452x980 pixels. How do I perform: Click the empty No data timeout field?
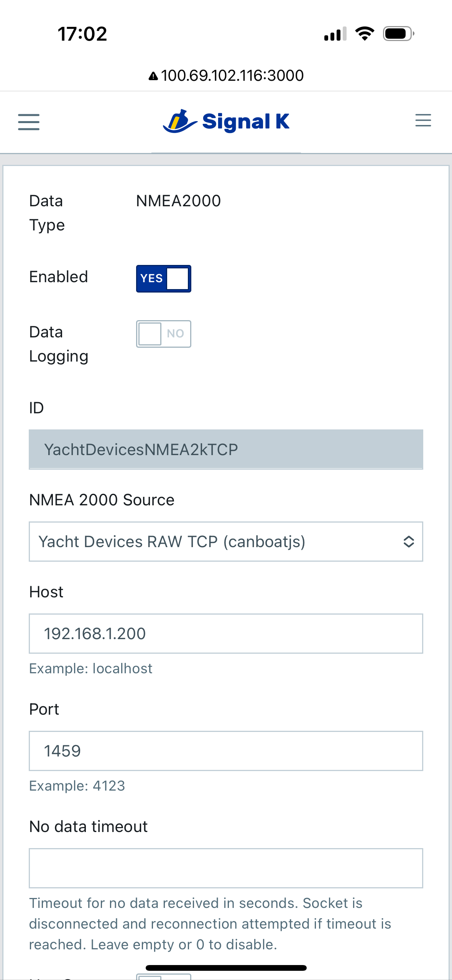226,868
